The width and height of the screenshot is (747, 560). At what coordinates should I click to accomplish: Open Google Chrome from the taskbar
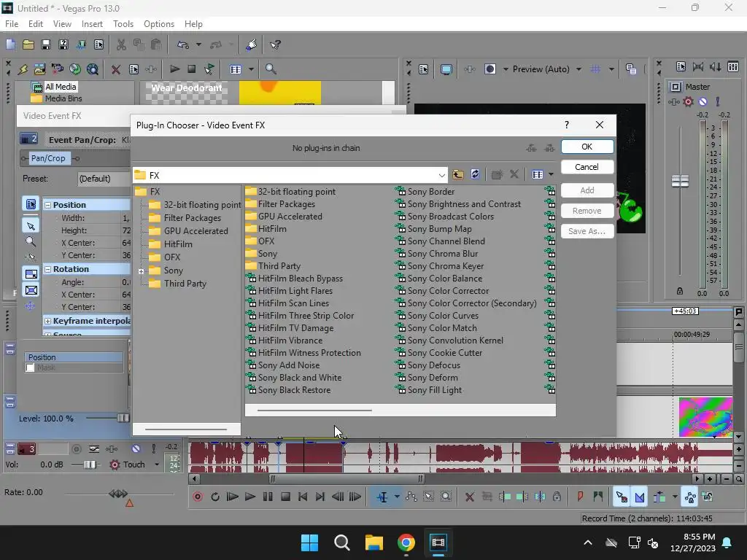pos(406,542)
